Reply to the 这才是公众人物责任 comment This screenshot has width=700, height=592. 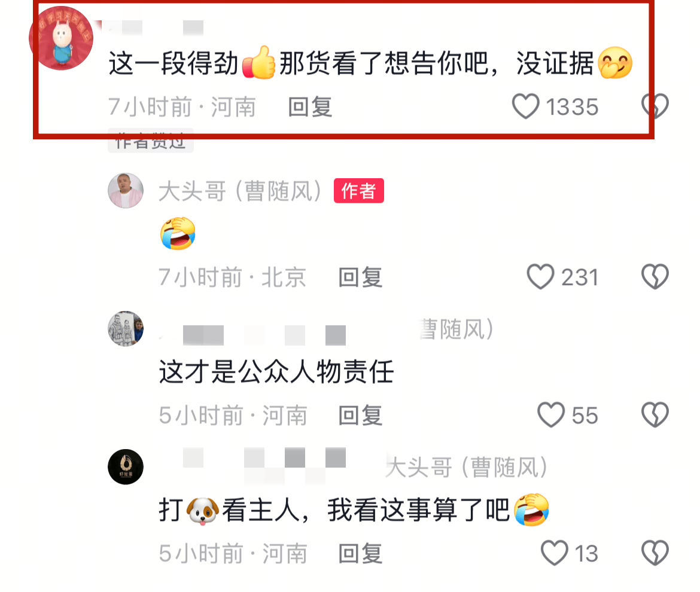[360, 416]
